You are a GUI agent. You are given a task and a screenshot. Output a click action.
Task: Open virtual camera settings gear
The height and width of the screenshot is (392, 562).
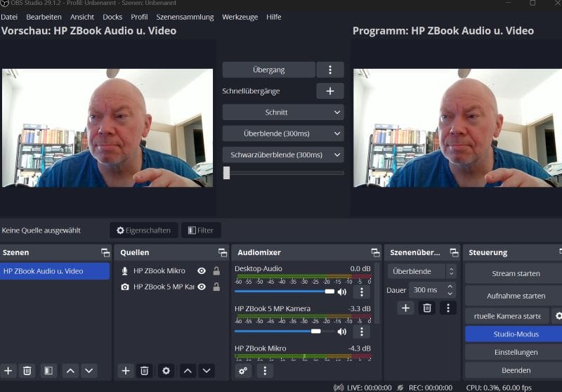557,315
